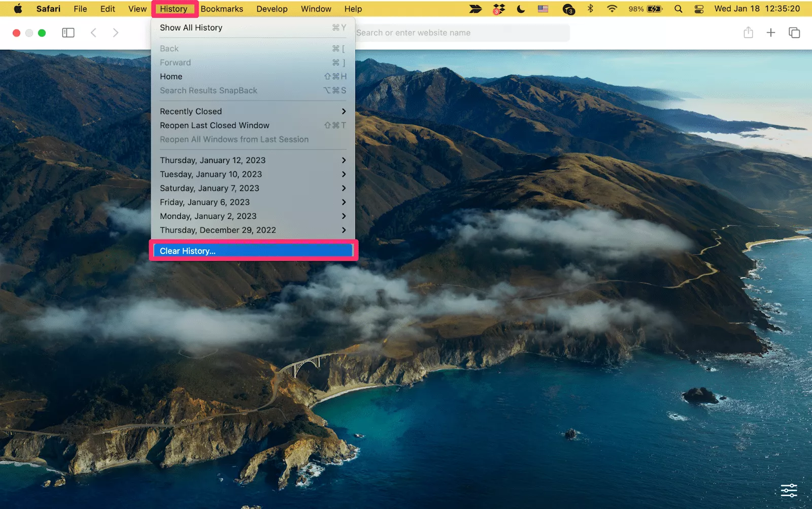This screenshot has height=509, width=812.
Task: Open a new tab with plus icon
Action: click(771, 33)
